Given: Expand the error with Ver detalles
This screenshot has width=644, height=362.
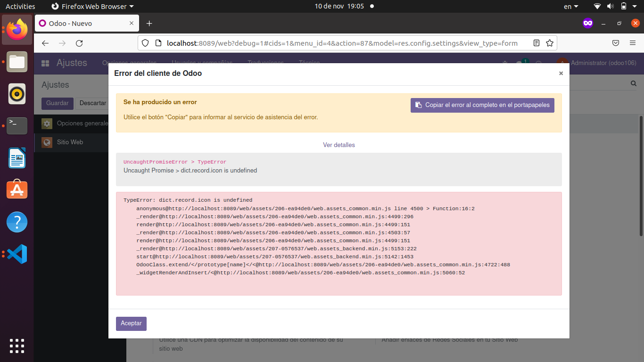Looking at the screenshot, I should coord(339,145).
